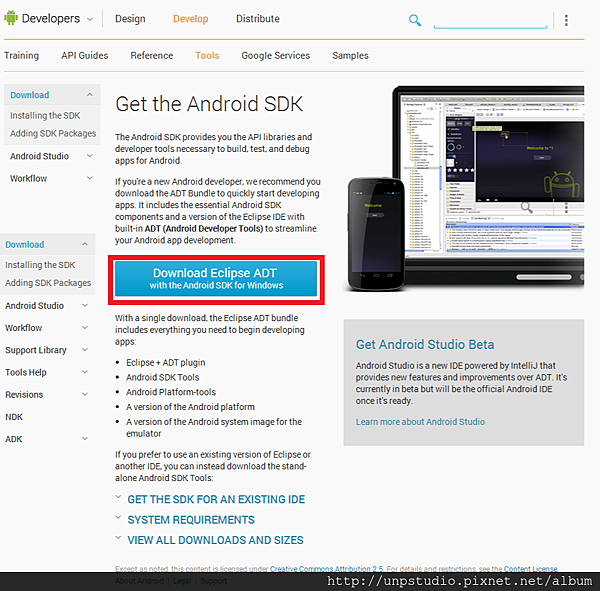Open Installing the SDK in the lower sidebar
The image size is (600, 591).
(x=40, y=265)
